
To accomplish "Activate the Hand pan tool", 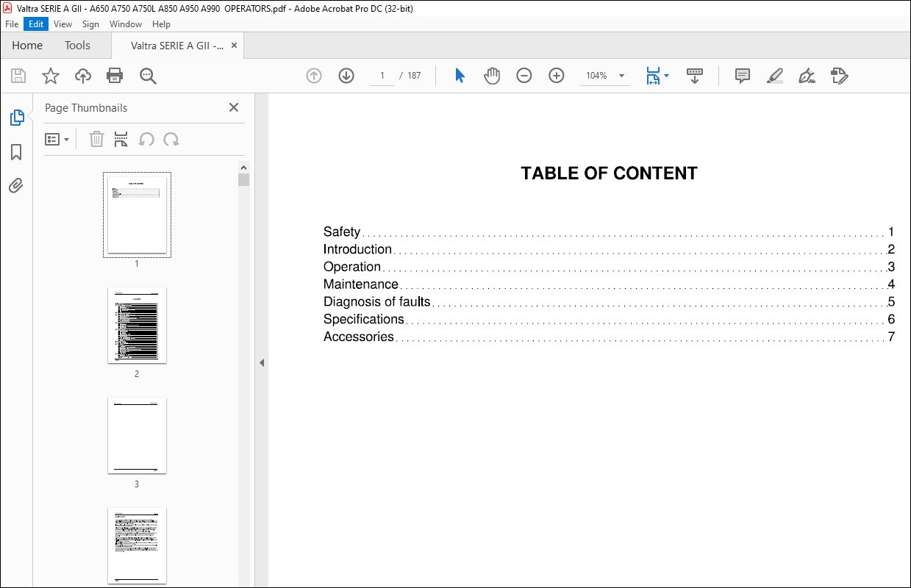I will tap(492, 76).
